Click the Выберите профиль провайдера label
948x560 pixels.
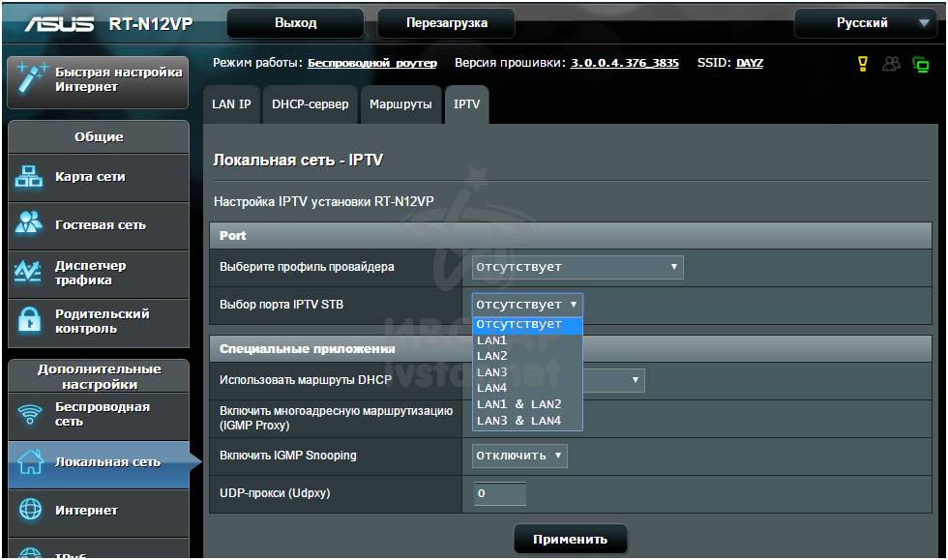pos(308,267)
